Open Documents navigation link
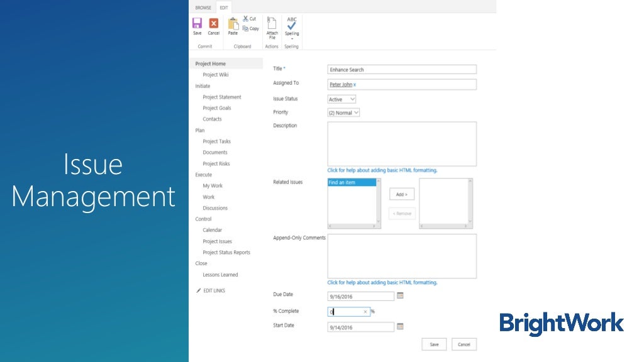This screenshot has height=362, width=644. [215, 152]
